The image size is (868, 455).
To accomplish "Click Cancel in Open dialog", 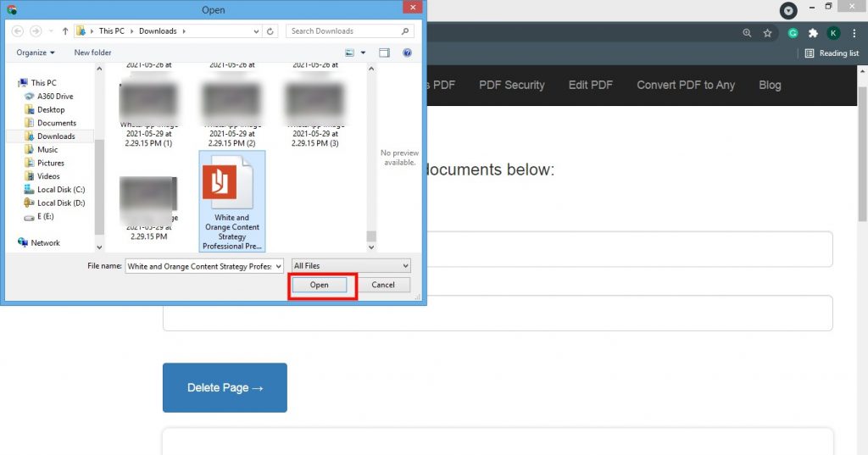I will coord(383,285).
